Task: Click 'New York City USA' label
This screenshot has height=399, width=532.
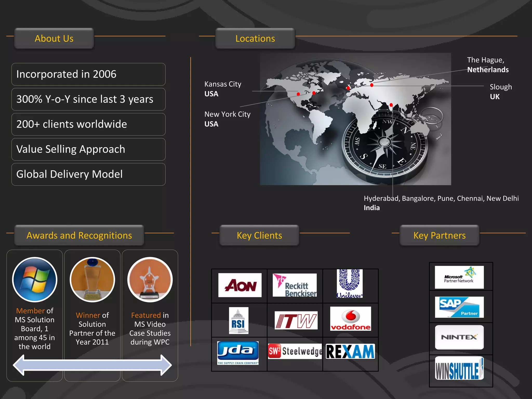Action: (x=227, y=119)
